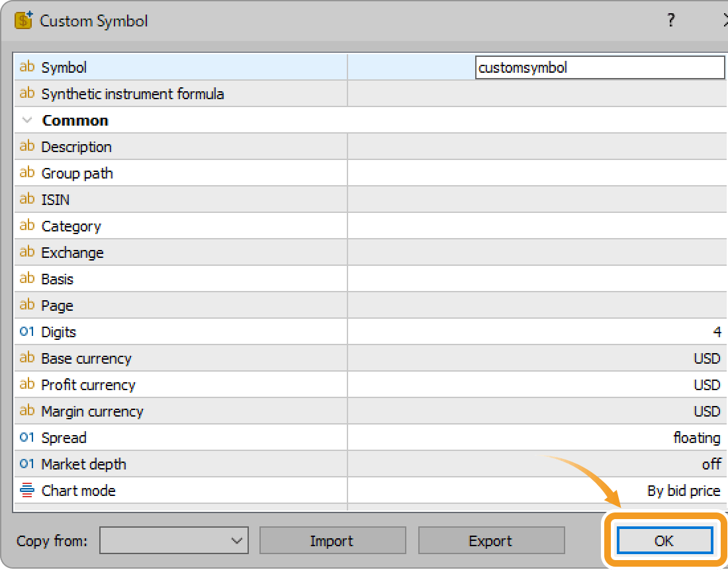728x570 pixels.
Task: Click the ab icon beside Description
Action: pos(27,146)
